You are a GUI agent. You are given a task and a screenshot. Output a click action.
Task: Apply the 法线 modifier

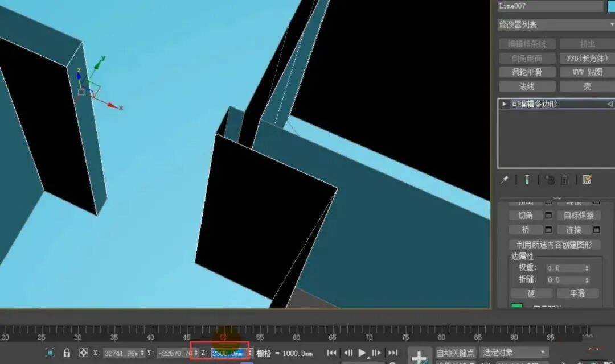point(527,86)
